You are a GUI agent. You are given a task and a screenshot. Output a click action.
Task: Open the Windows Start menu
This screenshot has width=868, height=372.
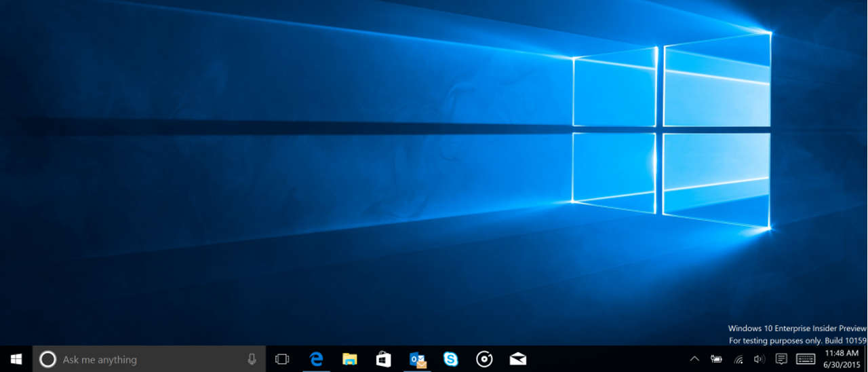pyautogui.click(x=16, y=359)
